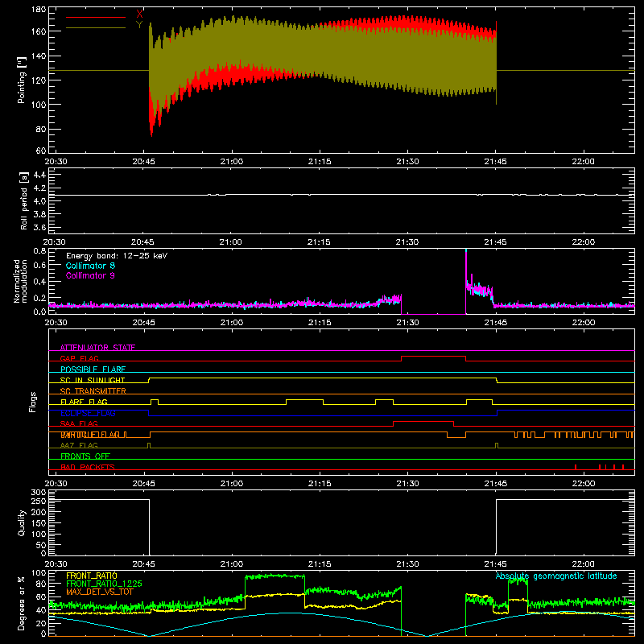This screenshot has width=644, height=644.
Task: Click the 21:45 tick label under Roll period plot
Action: pos(495,242)
